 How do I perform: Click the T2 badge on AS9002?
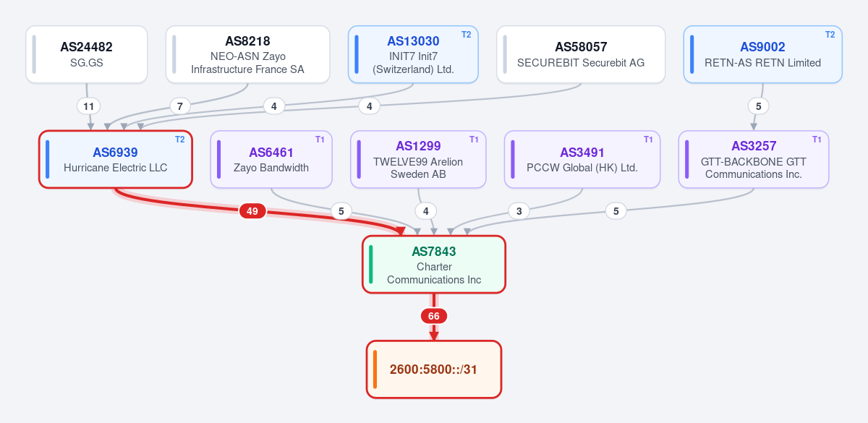click(830, 34)
